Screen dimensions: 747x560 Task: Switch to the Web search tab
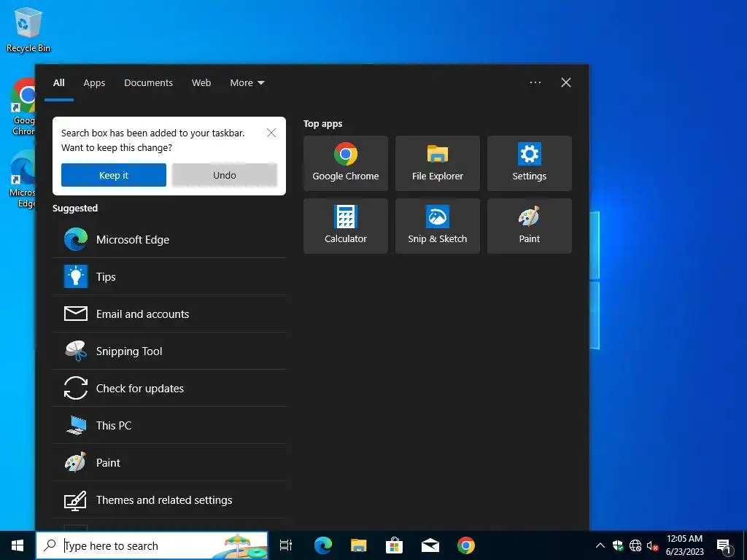[201, 83]
